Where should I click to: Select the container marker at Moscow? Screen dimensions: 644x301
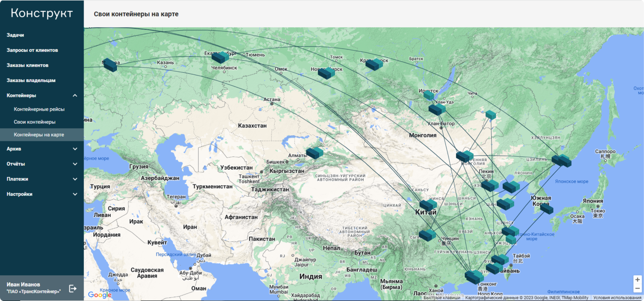[x=110, y=65]
